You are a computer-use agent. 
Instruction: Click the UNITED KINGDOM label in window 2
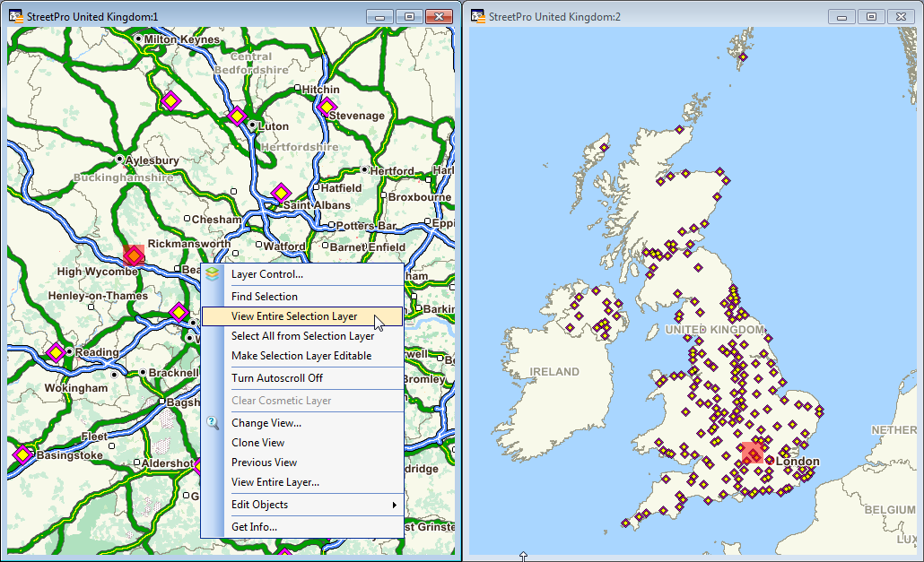[x=715, y=330]
